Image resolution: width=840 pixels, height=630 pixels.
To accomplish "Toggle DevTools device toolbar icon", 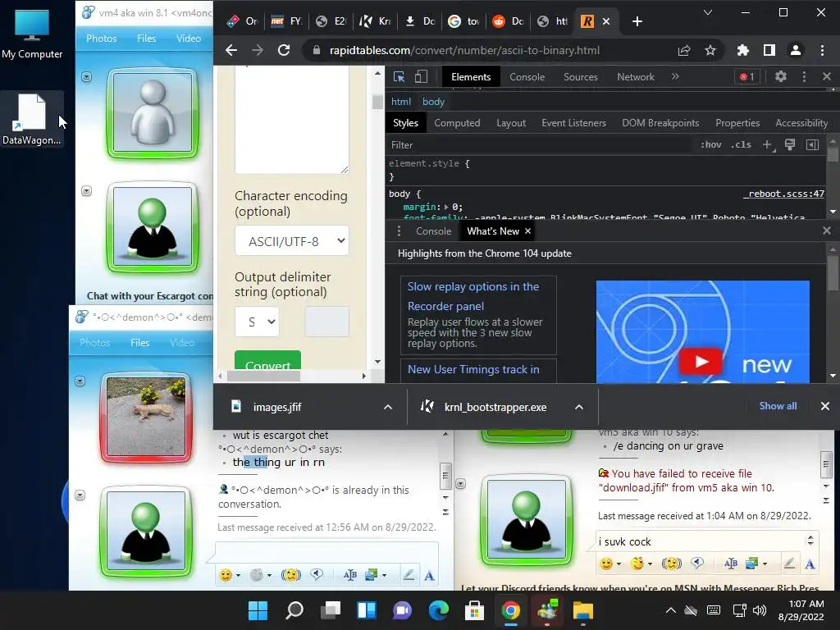I will click(421, 76).
